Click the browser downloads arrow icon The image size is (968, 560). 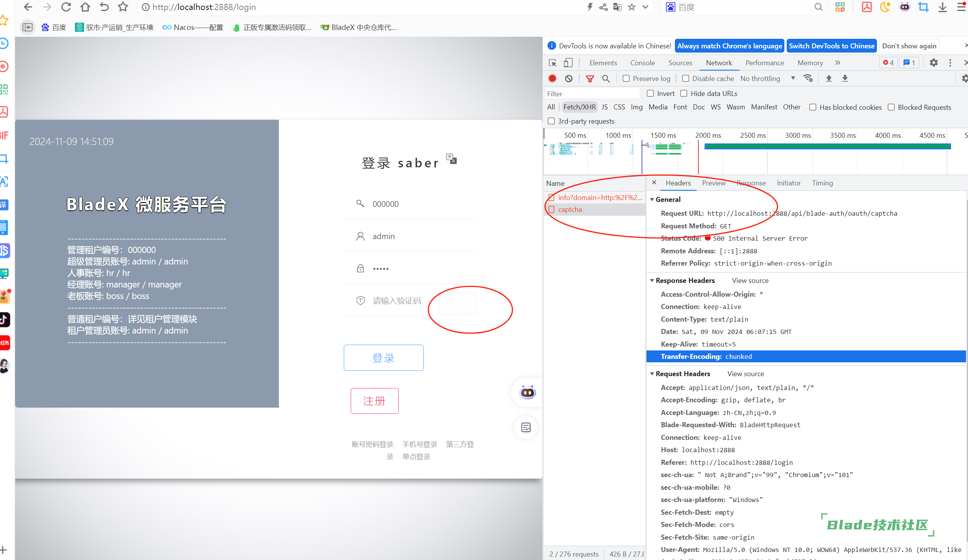pyautogui.click(x=943, y=7)
